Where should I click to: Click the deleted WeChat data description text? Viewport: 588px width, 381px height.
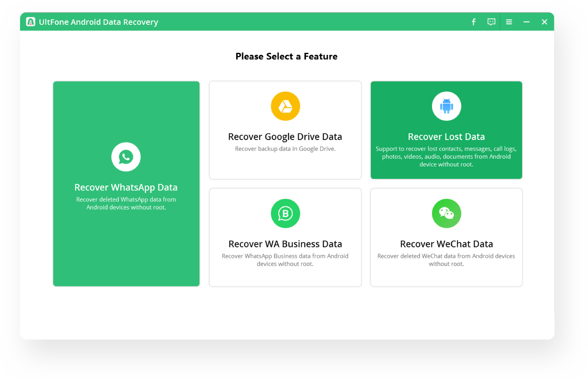pos(446,260)
